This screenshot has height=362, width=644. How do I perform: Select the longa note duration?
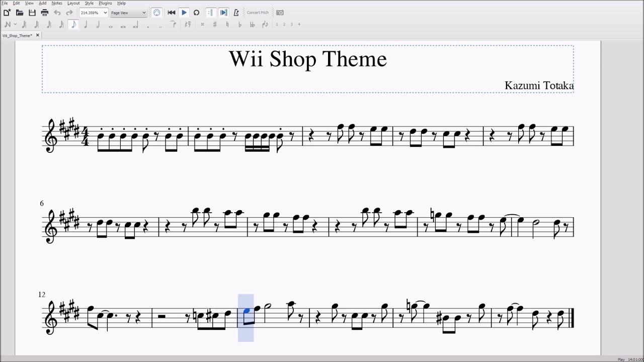tap(135, 25)
